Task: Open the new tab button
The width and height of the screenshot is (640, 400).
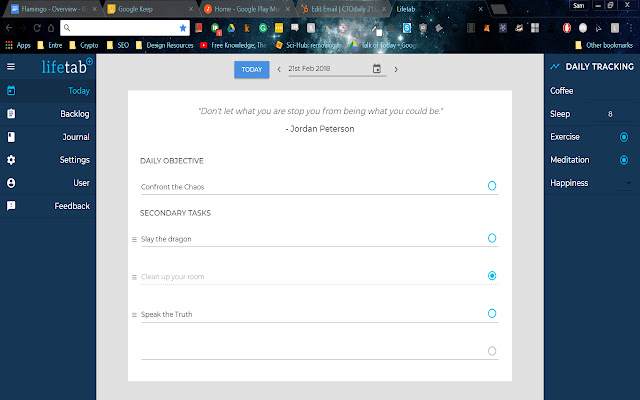Action: tap(498, 9)
